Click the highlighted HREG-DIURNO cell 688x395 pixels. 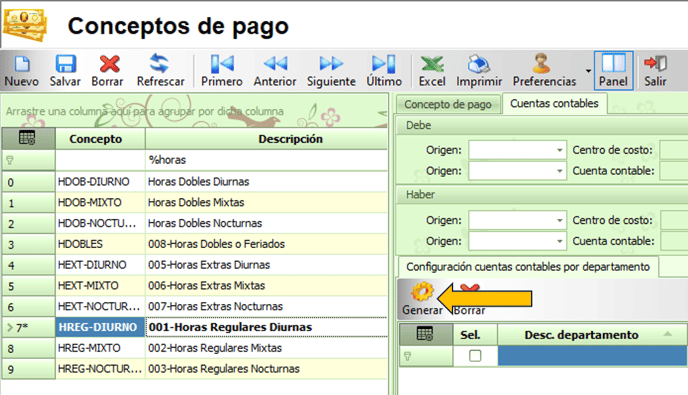click(x=100, y=327)
